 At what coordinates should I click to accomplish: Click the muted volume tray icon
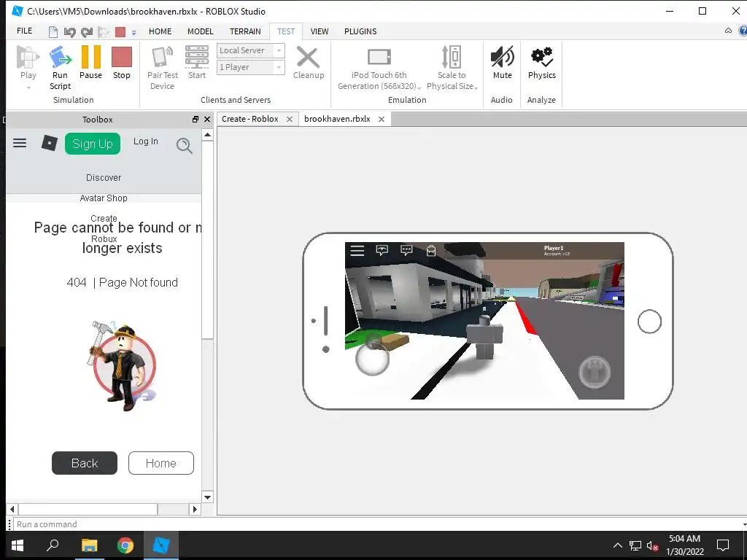[x=652, y=545]
